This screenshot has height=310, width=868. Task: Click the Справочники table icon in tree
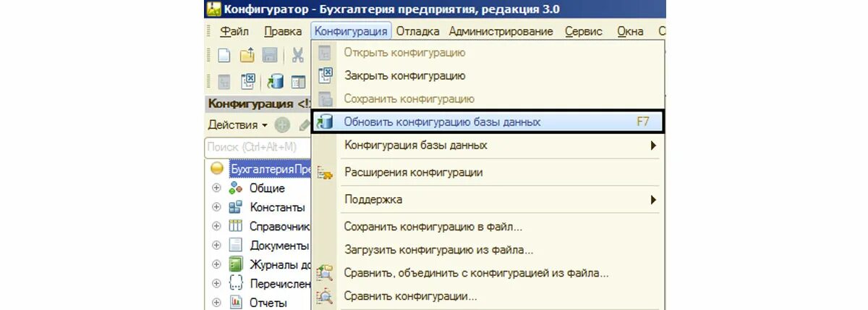click(x=236, y=226)
